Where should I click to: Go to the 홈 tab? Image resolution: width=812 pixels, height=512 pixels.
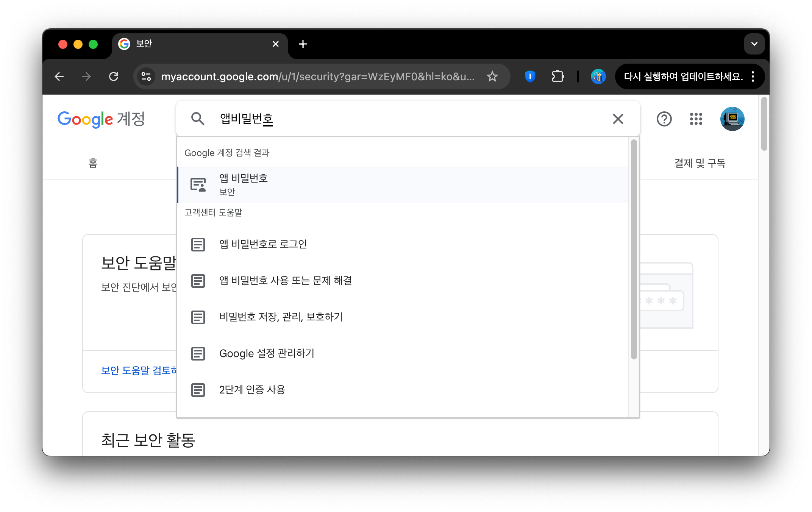click(x=93, y=163)
